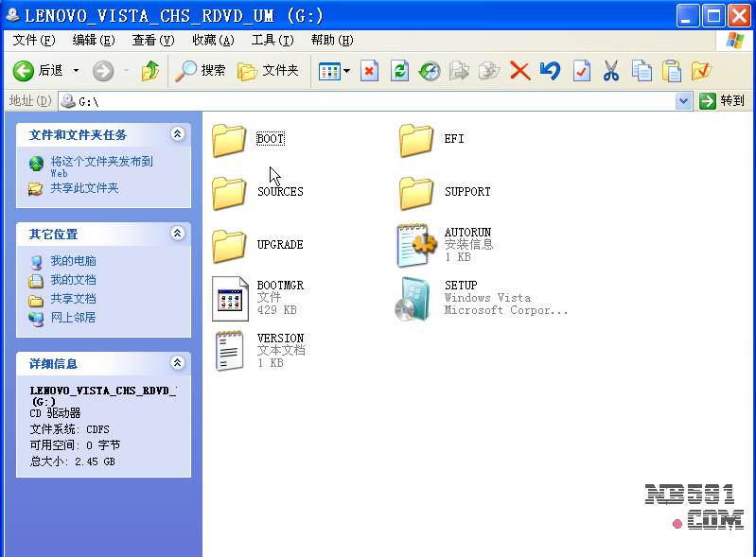Click the SUPPORT folder name label

(467, 192)
